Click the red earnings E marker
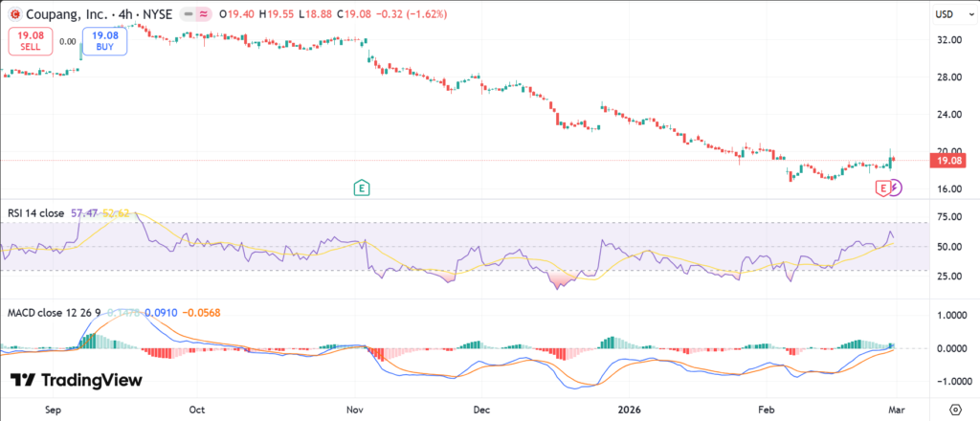Image resolution: width=980 pixels, height=421 pixels. click(x=882, y=188)
